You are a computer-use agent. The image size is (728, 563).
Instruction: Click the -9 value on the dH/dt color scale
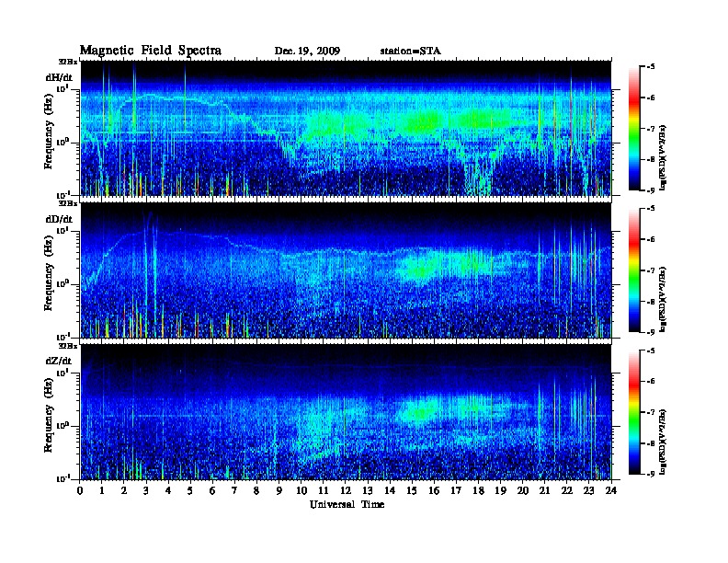click(x=651, y=190)
